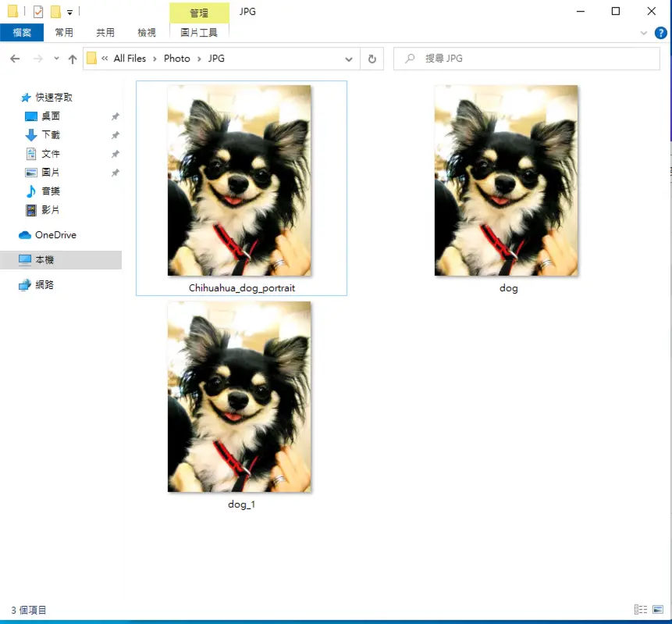Go up one folder level
The image size is (672, 624).
73,59
